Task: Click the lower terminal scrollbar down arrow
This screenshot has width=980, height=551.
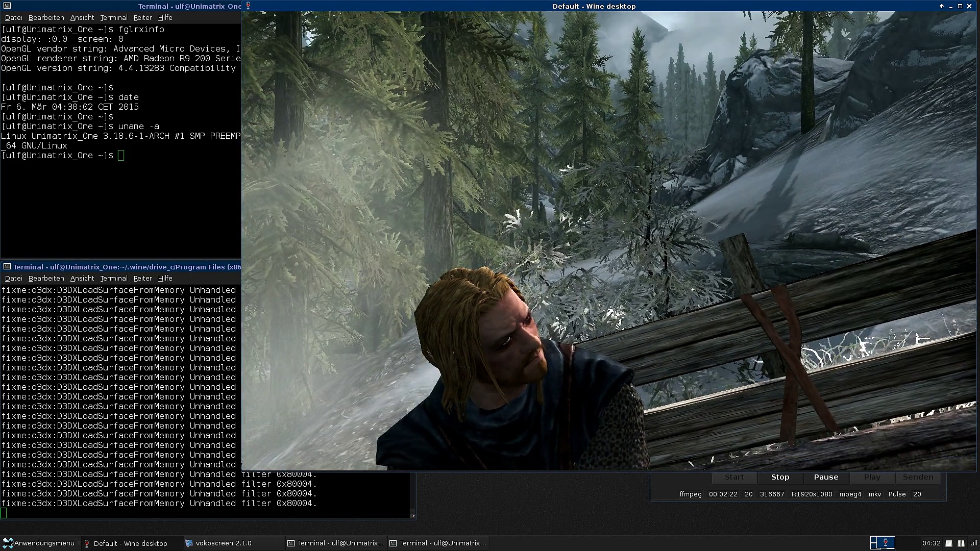Action: pos(413,516)
